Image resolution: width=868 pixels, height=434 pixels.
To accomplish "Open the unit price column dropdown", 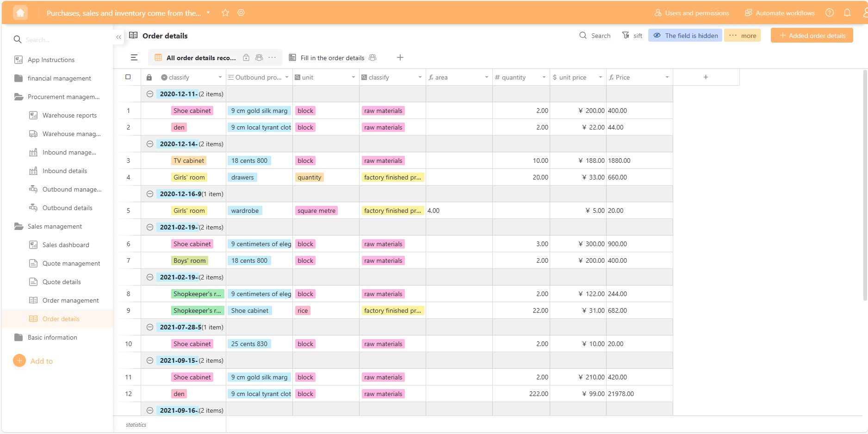I will (x=601, y=77).
